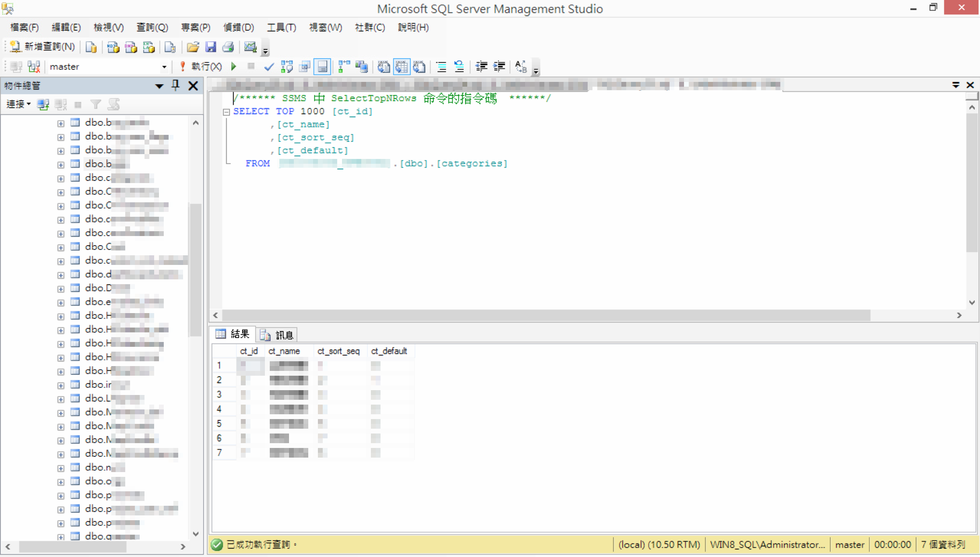Expand the dbo.D table node
The width and height of the screenshot is (980, 557).
(x=61, y=289)
